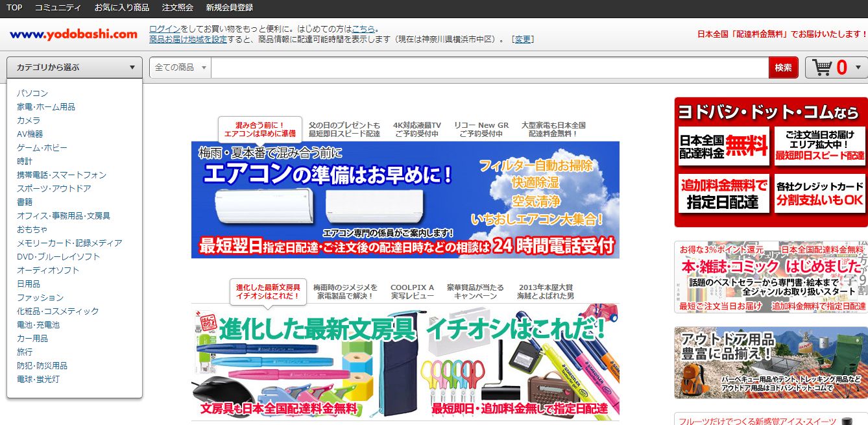Select AV機器 category
Image resolution: width=868 pixels, height=425 pixels.
[30, 134]
